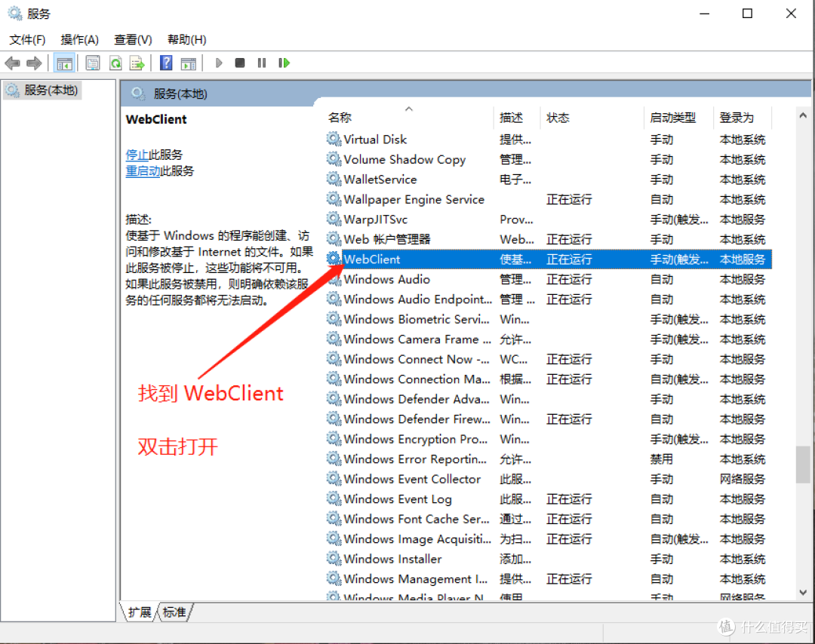Toggle the show/hide console tree button
The width and height of the screenshot is (815, 644).
(x=64, y=63)
